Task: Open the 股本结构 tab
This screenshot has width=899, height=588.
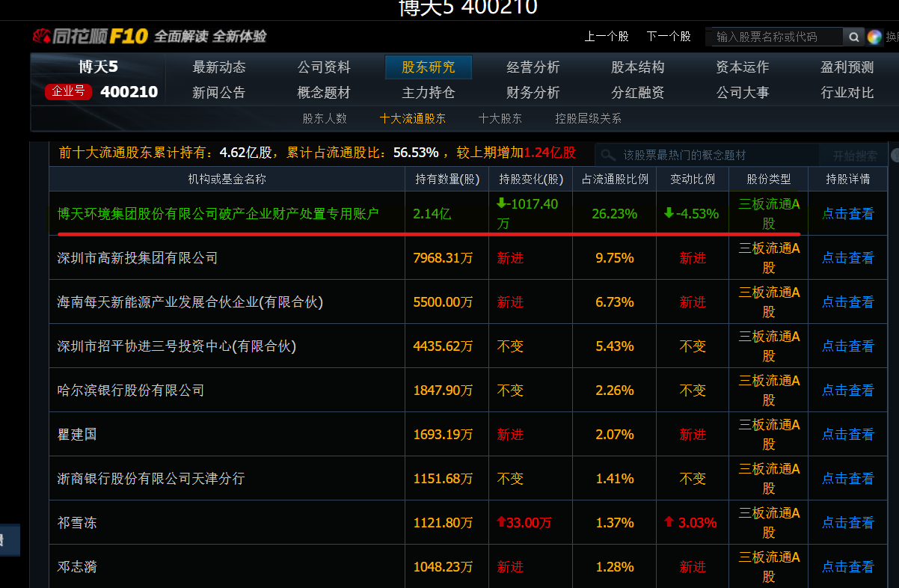Action: [638, 67]
